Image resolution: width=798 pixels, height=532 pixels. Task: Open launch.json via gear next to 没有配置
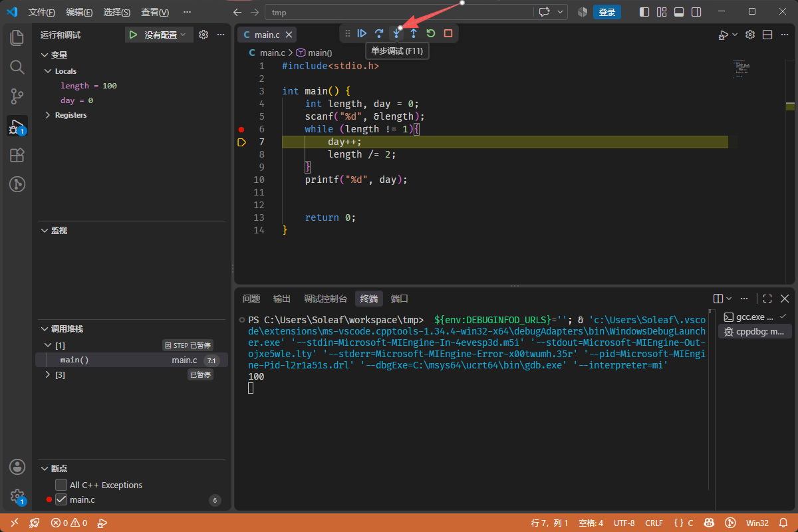(x=204, y=35)
